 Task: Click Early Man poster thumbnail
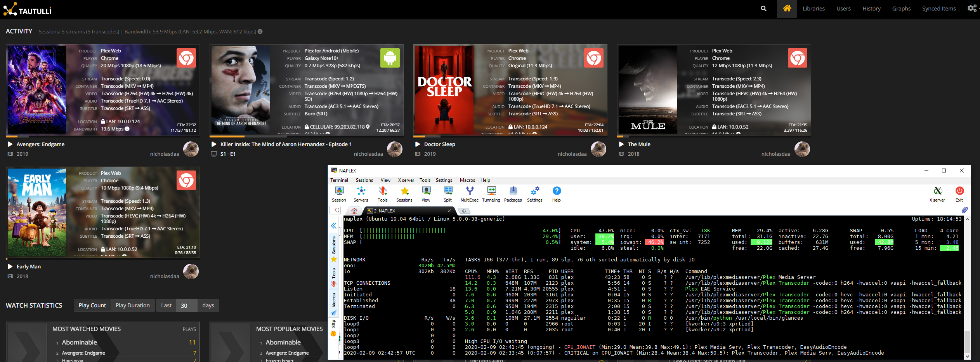(37, 212)
